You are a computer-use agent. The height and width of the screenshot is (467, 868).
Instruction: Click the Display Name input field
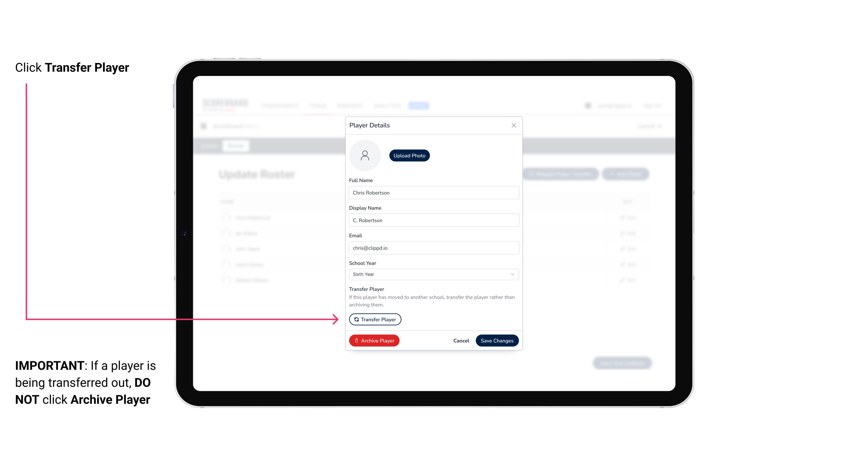coord(433,220)
